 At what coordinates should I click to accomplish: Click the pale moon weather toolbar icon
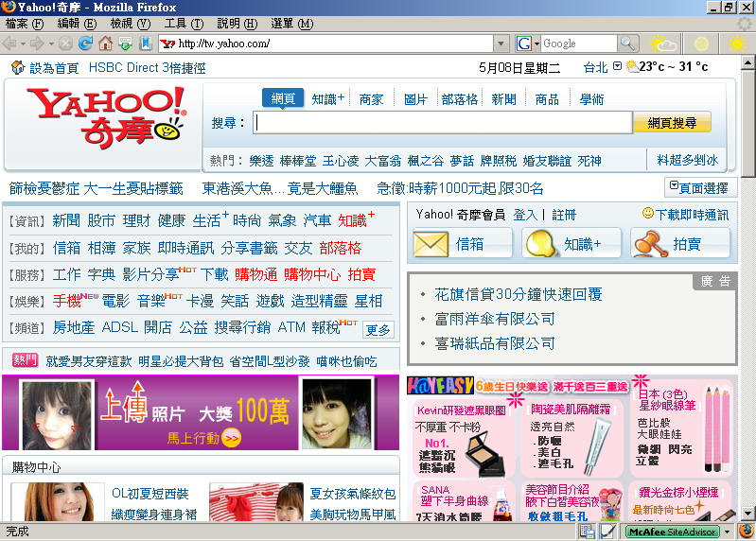701,44
